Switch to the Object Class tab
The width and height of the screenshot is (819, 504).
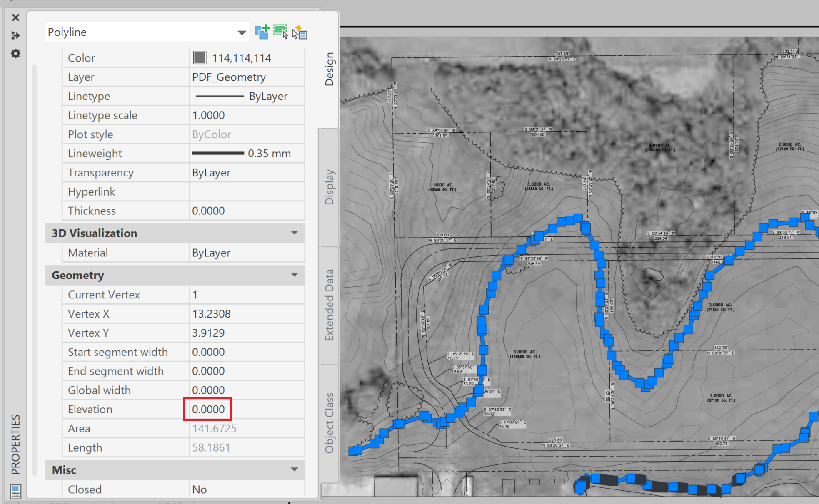pyautogui.click(x=330, y=422)
